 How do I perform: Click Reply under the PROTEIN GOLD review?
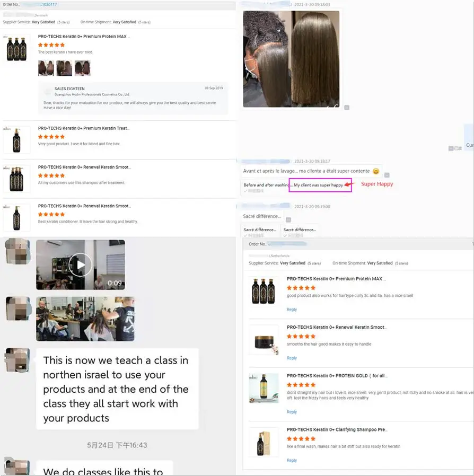(x=292, y=411)
